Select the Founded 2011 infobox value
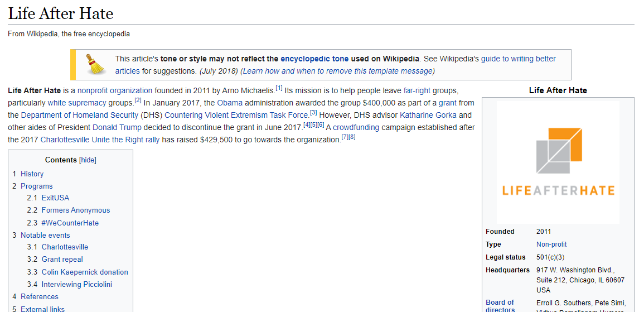Screen dimensions: 644x312 (544, 232)
